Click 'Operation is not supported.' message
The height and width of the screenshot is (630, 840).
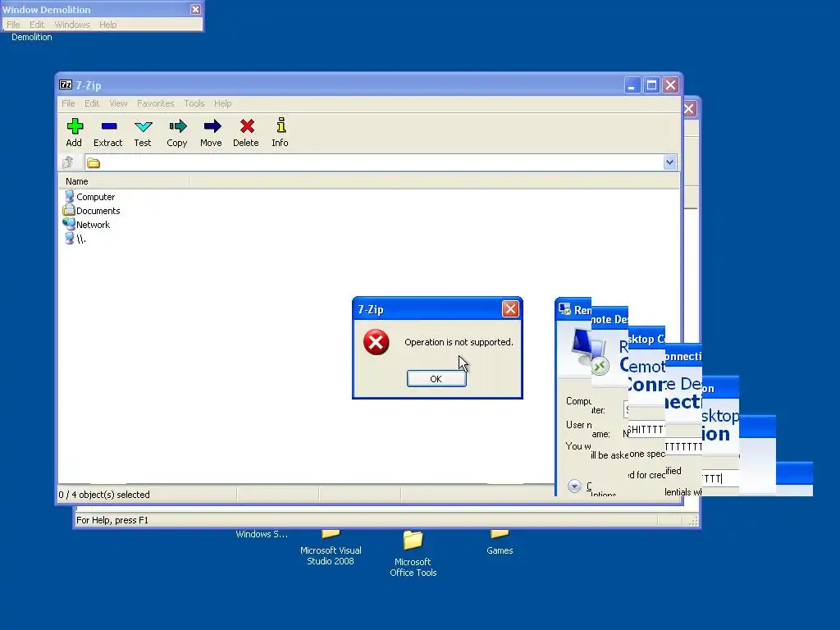tap(459, 342)
